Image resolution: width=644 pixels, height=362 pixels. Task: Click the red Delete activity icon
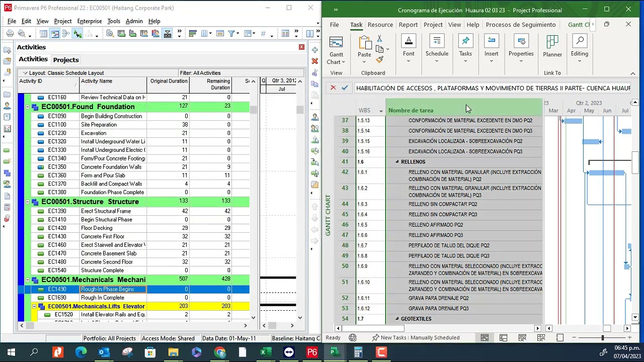click(315, 61)
